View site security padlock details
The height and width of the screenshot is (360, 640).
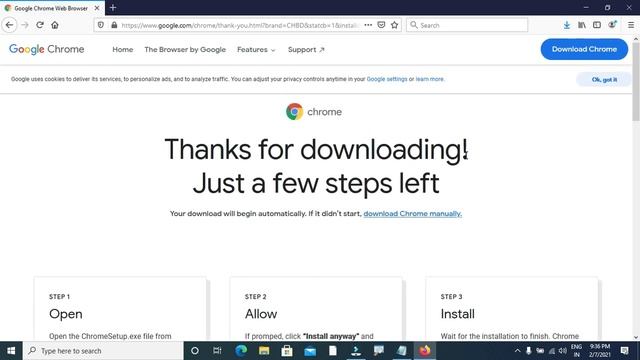pyautogui.click(x=114, y=25)
